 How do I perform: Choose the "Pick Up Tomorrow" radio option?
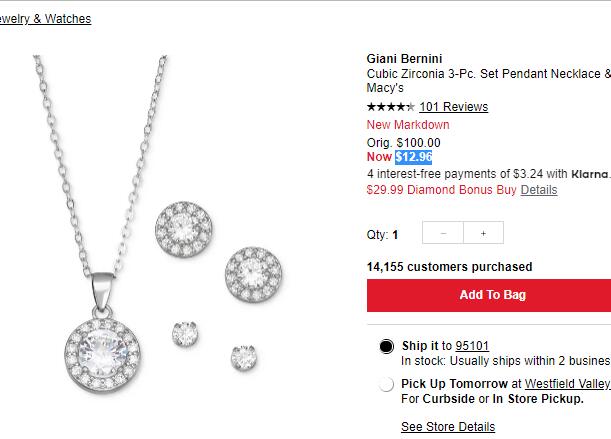(386, 384)
